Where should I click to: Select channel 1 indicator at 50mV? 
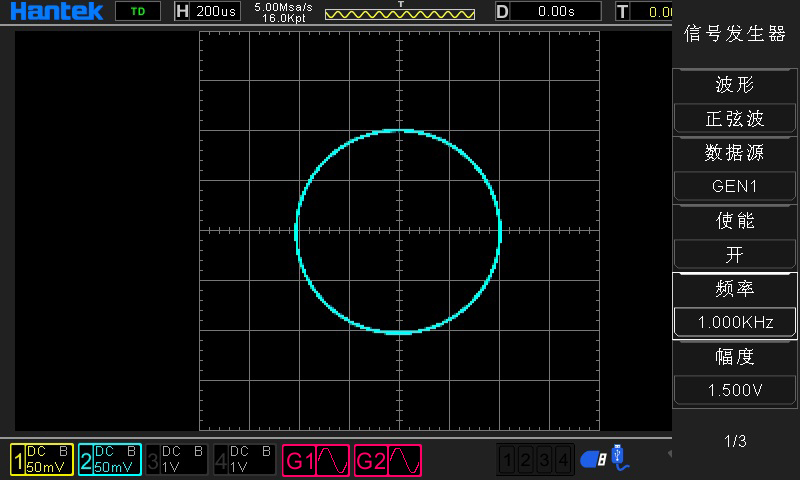click(x=41, y=460)
